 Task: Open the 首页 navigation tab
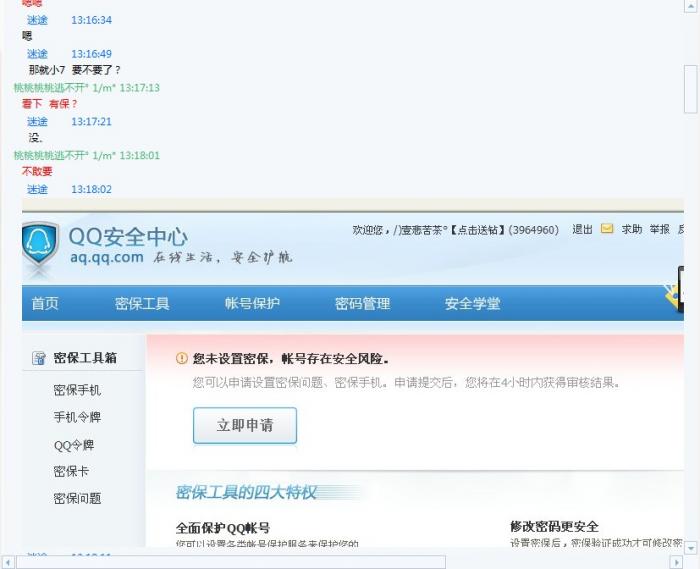pyautogui.click(x=45, y=303)
